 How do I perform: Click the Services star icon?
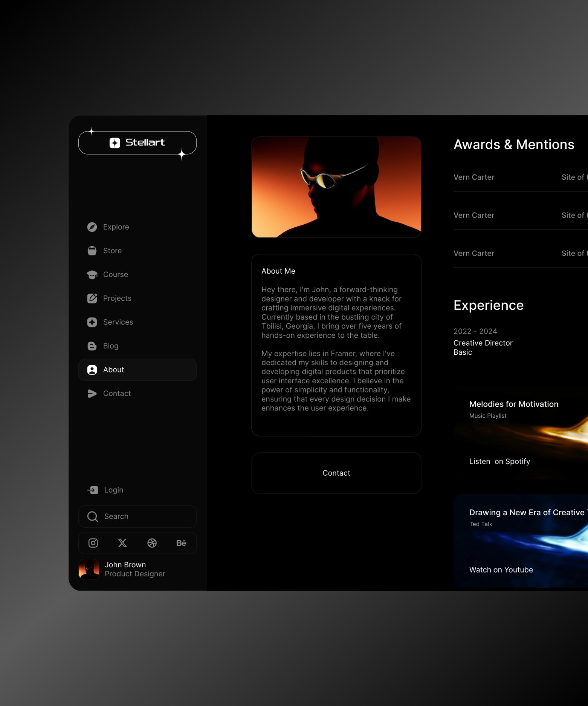coord(92,322)
